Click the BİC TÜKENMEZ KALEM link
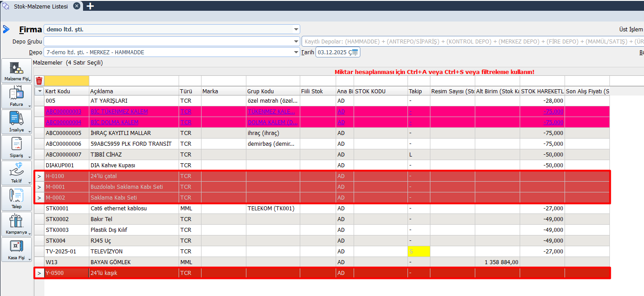The height and width of the screenshot is (296, 644). coord(119,112)
